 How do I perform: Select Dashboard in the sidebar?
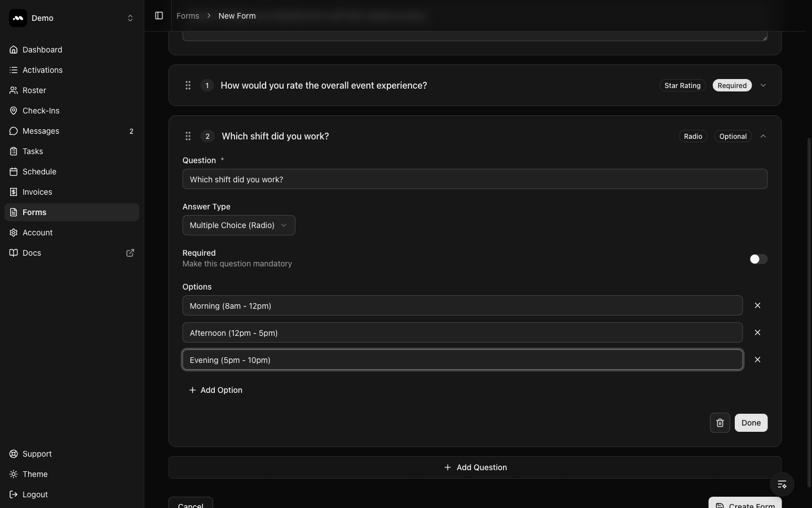point(42,50)
